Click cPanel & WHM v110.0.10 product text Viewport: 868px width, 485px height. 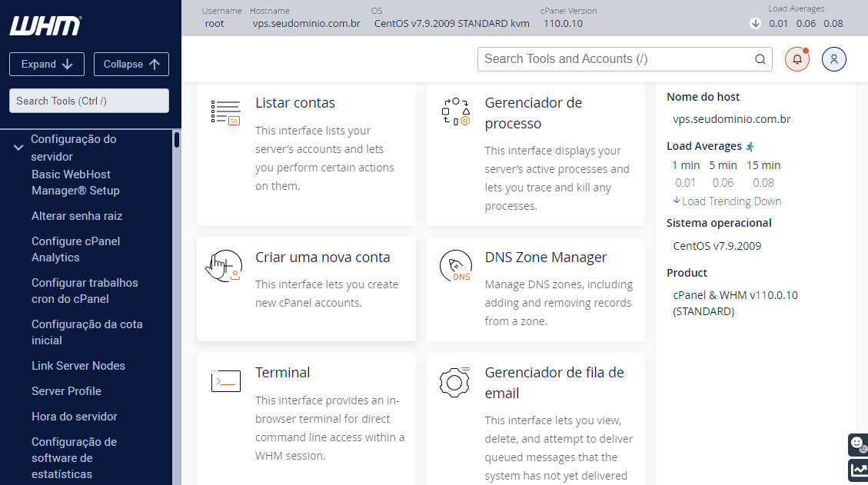point(735,304)
